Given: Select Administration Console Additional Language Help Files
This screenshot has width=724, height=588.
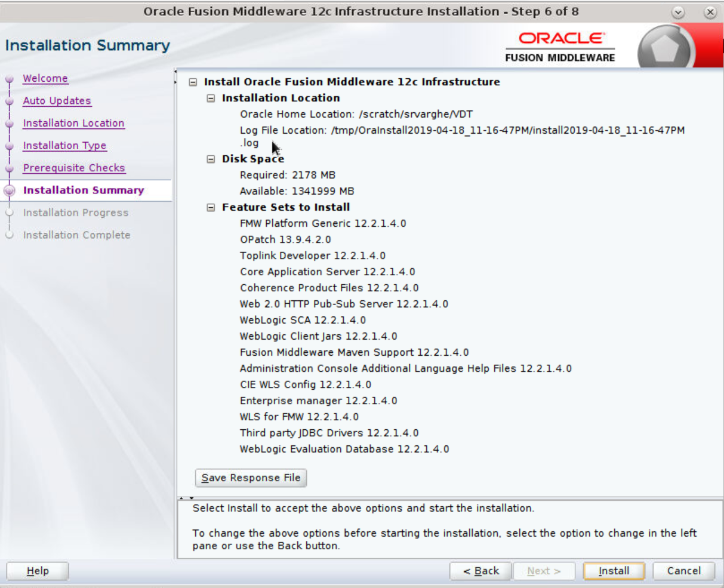Looking at the screenshot, I should click(406, 369).
